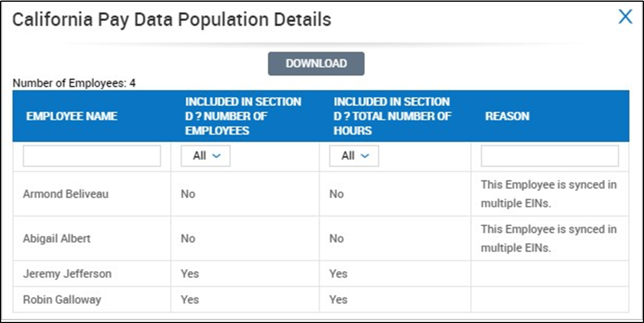Click the California Pay Data Population Details title
644x323 pixels.
171,20
